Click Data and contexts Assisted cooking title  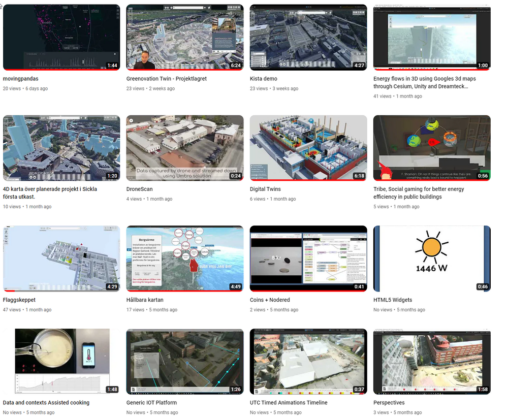tap(46, 403)
